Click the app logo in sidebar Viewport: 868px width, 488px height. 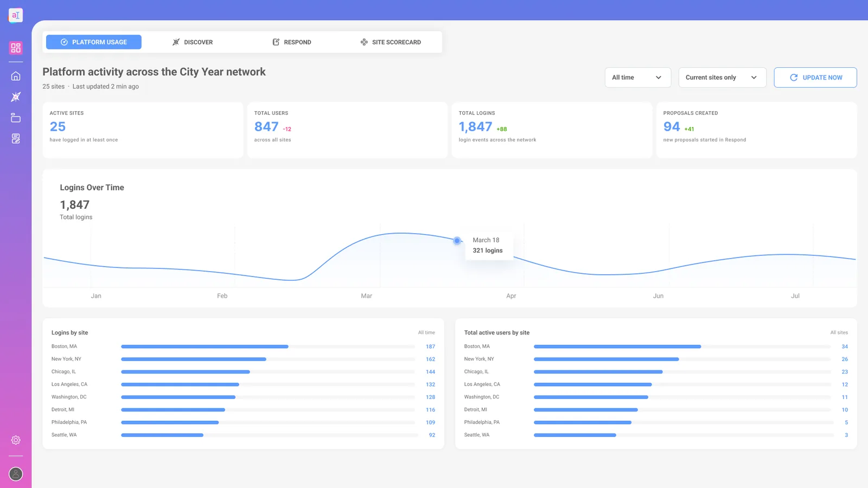coord(16,15)
